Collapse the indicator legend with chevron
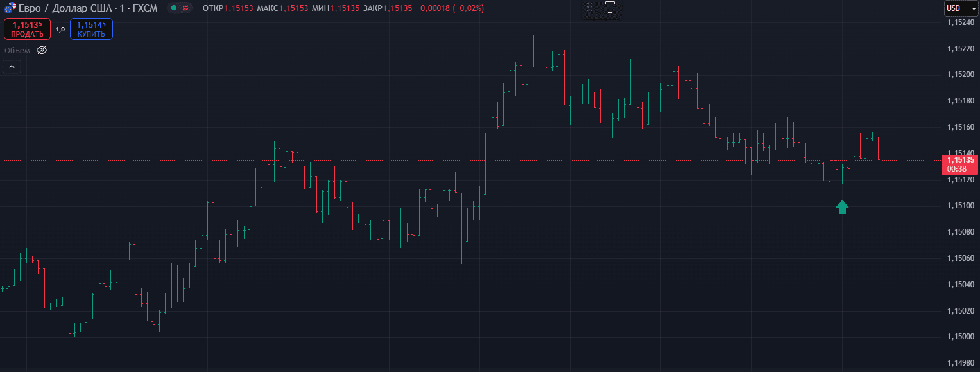Image resolution: width=980 pixels, height=372 pixels. (x=12, y=66)
